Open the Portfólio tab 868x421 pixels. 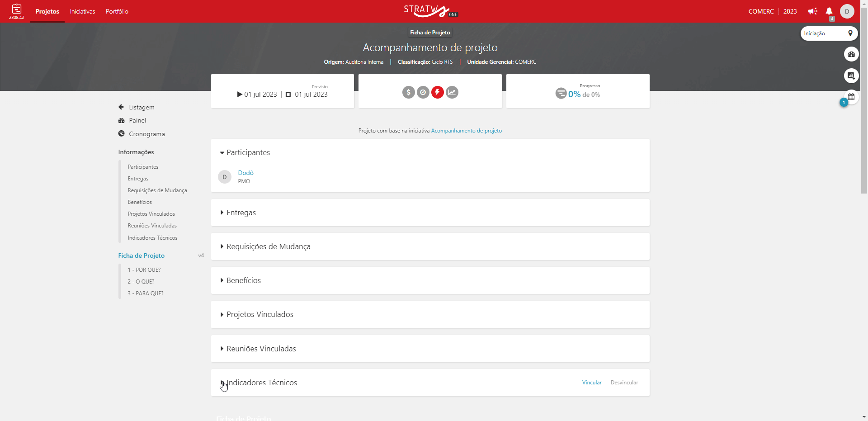click(117, 11)
